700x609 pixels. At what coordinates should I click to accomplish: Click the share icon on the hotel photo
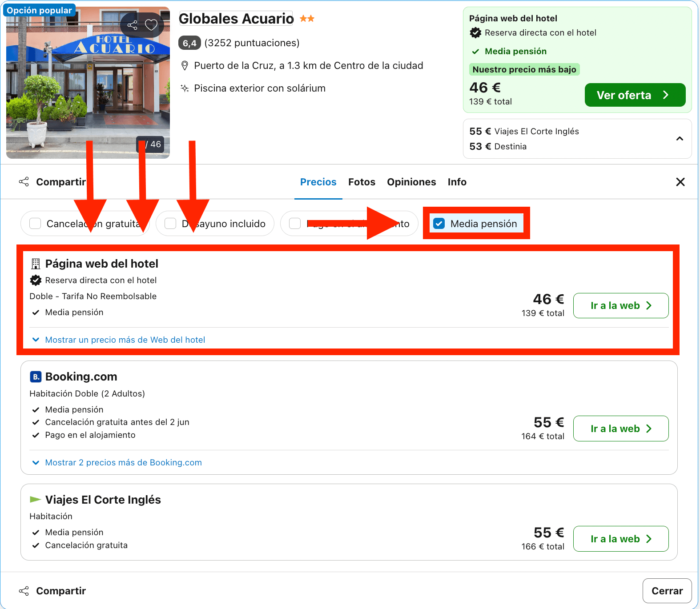click(132, 25)
